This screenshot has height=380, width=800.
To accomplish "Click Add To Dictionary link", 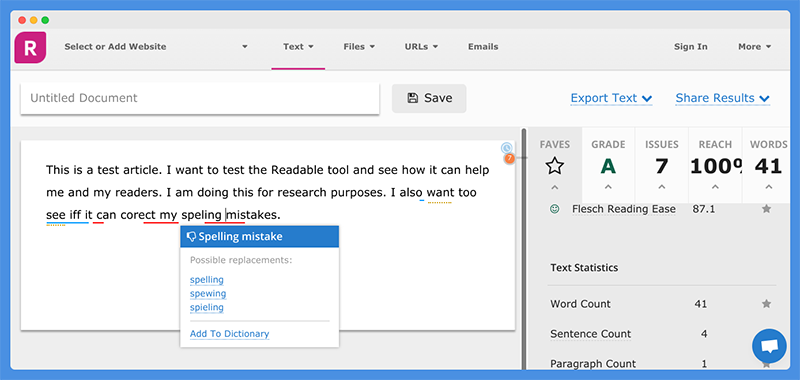I will click(x=230, y=334).
